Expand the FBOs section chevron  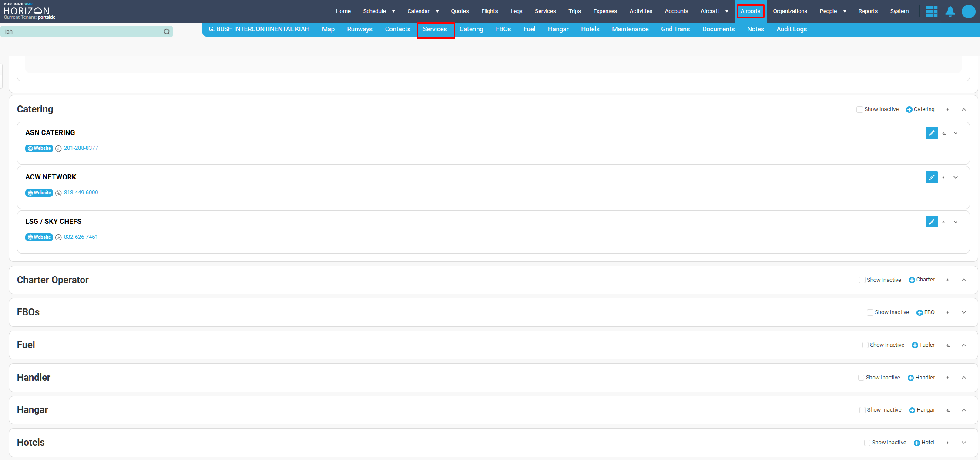coord(964,312)
